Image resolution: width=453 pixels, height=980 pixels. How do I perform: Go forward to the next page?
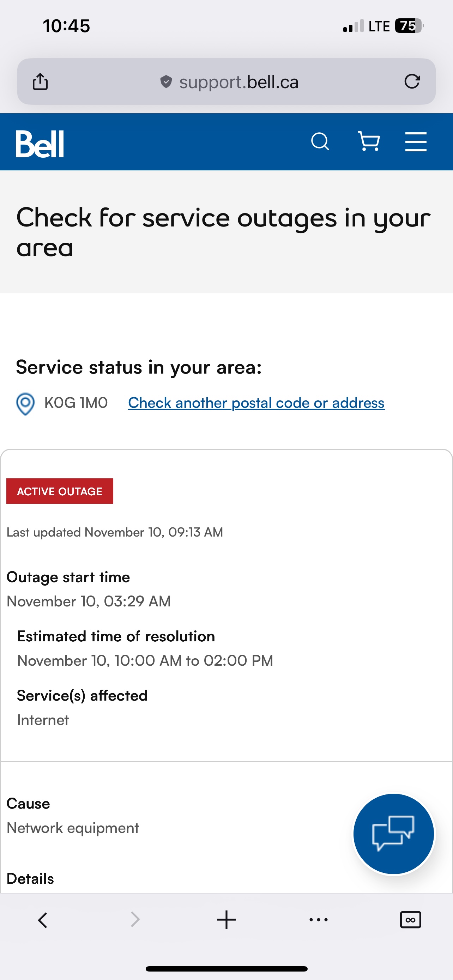tap(135, 920)
